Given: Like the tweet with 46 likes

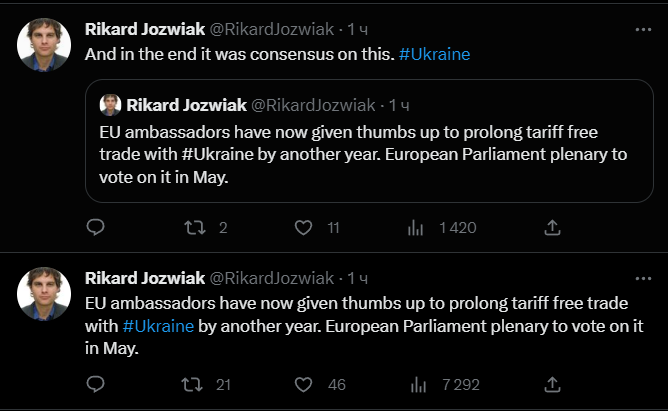Looking at the screenshot, I should (x=305, y=383).
